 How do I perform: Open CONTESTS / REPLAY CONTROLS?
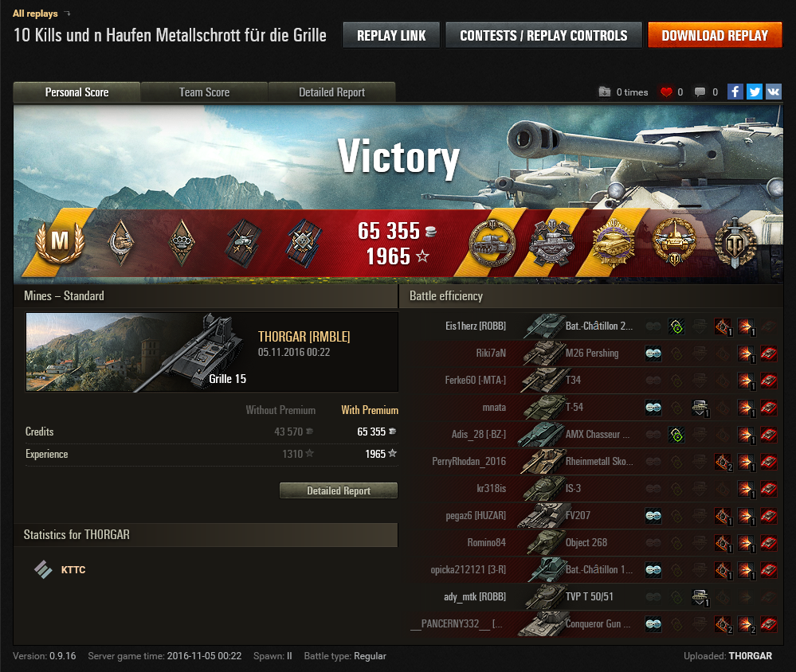[x=543, y=35]
